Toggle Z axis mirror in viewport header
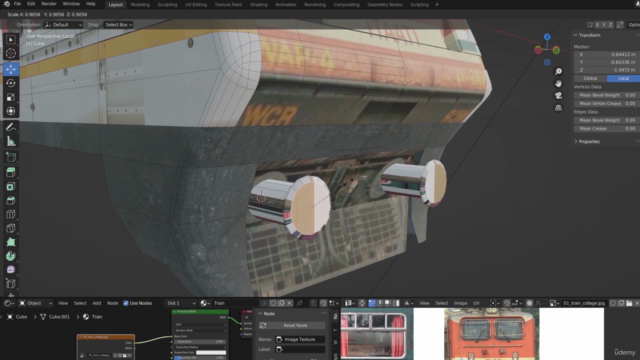 click(610, 24)
